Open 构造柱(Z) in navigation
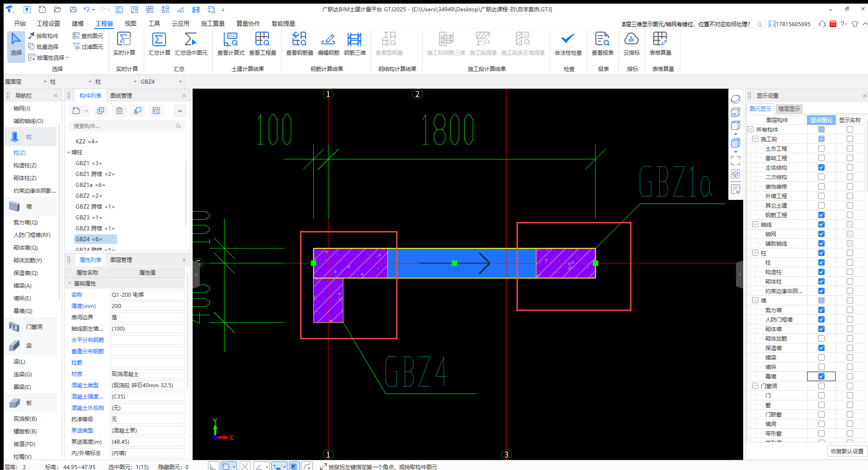The image size is (868, 470). point(25,166)
